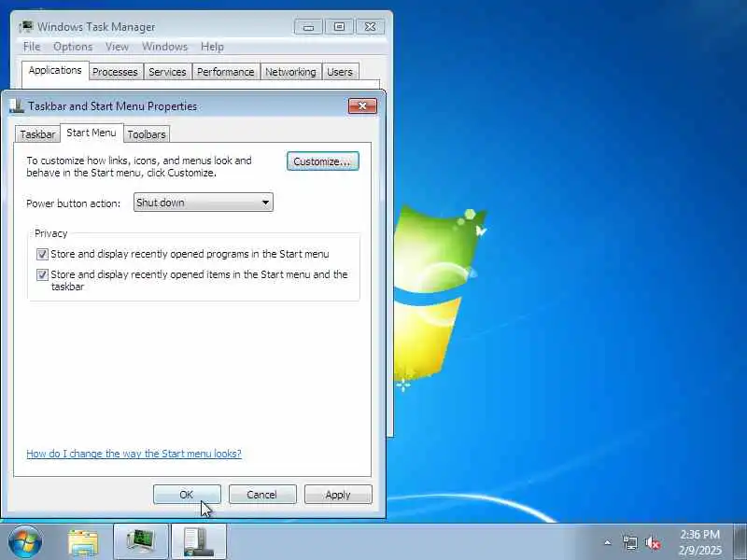Open the clock showing 2:36 PM
The width and height of the screenshot is (747, 560).
(x=699, y=542)
